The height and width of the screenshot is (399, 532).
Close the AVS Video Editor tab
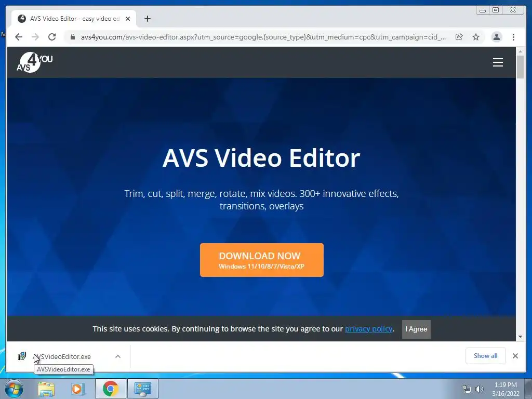pos(128,19)
